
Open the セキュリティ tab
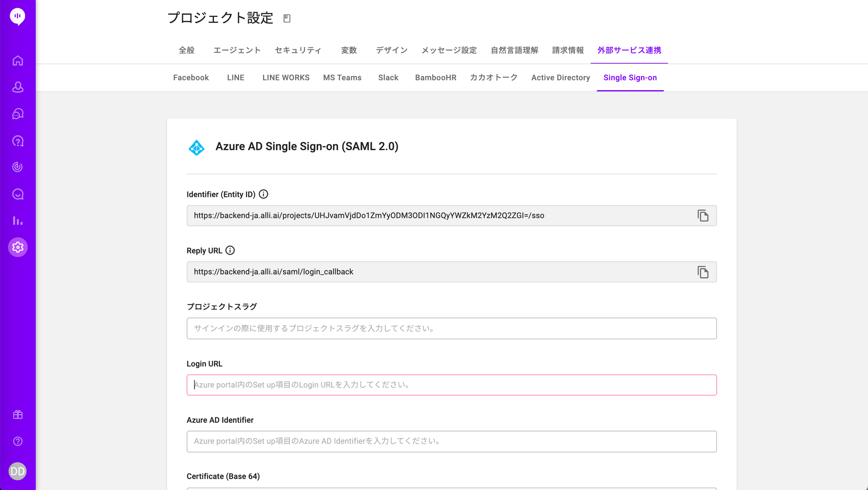[x=298, y=50]
